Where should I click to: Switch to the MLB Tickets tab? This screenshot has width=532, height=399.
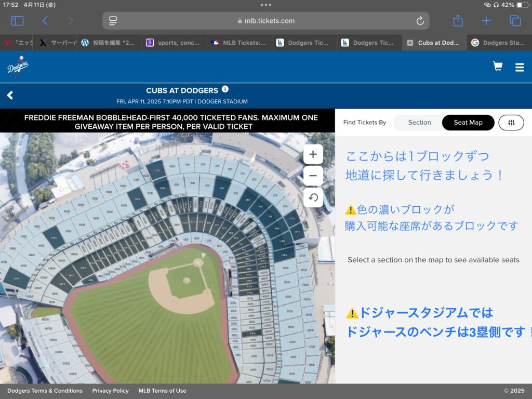pyautogui.click(x=240, y=43)
